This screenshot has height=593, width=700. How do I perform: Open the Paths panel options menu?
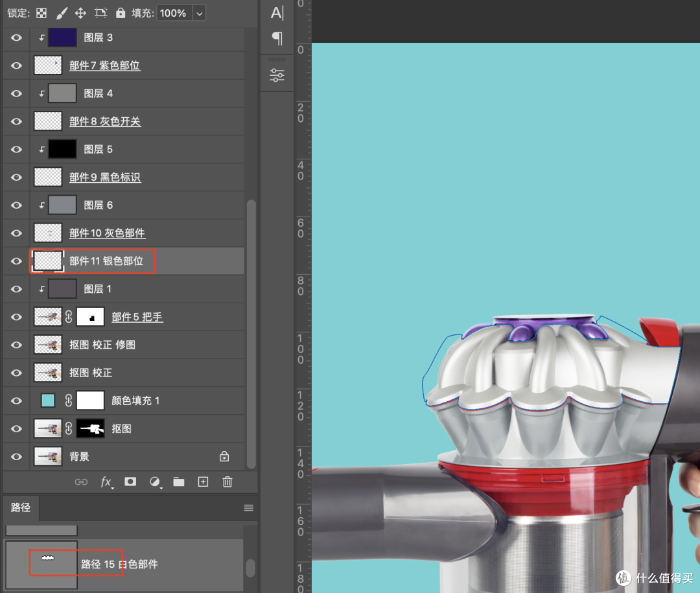[249, 507]
